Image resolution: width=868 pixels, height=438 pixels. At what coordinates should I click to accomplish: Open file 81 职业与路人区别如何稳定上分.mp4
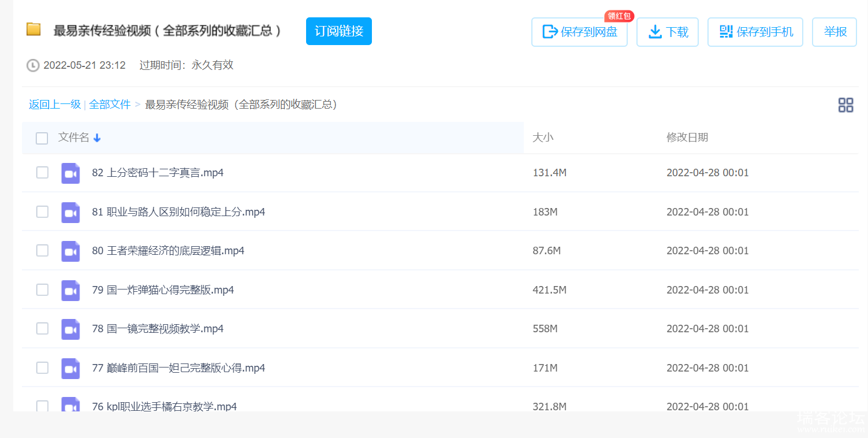pyautogui.click(x=178, y=212)
